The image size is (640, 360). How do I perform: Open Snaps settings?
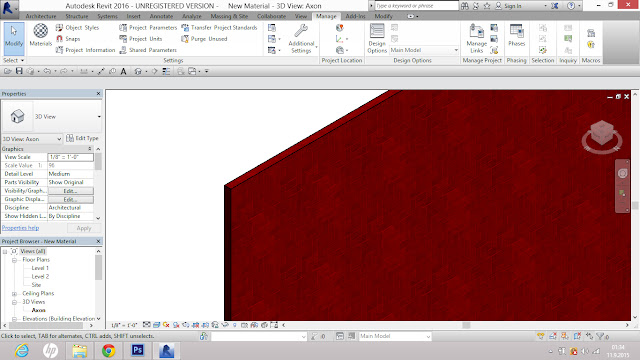click(x=68, y=39)
